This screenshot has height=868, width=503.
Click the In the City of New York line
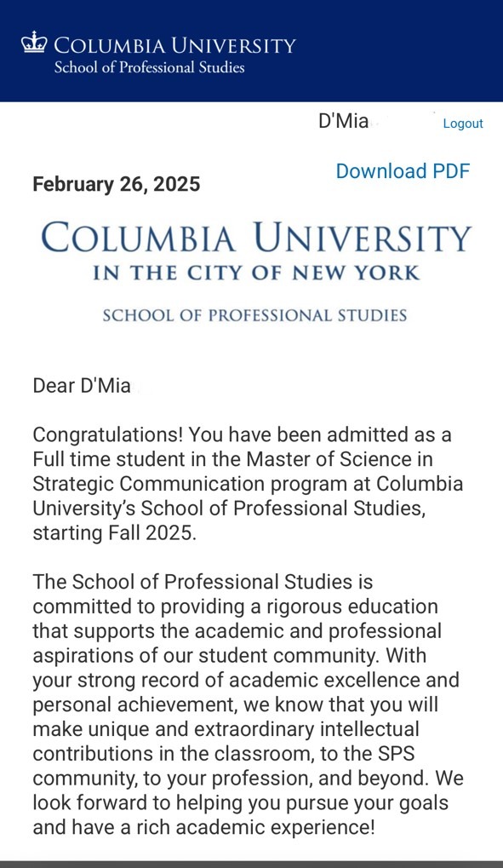pos(256,273)
